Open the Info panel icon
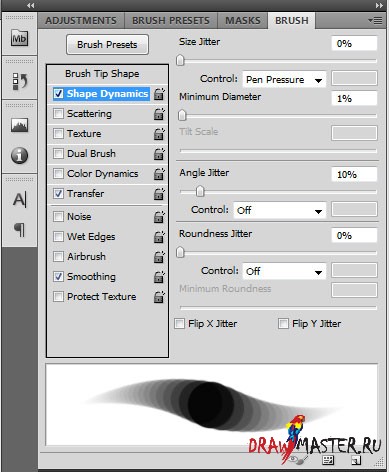Image resolution: width=389 pixels, height=472 pixels. [19, 155]
